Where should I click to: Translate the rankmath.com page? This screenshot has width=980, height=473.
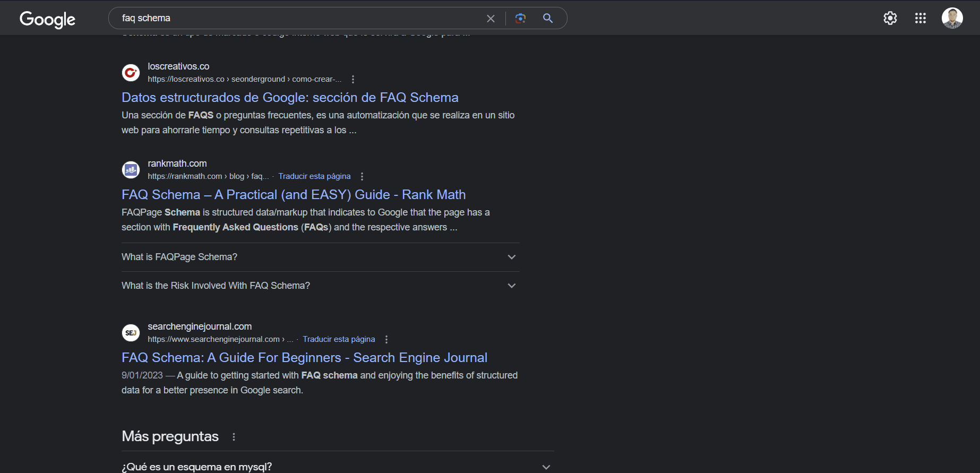[x=314, y=176]
